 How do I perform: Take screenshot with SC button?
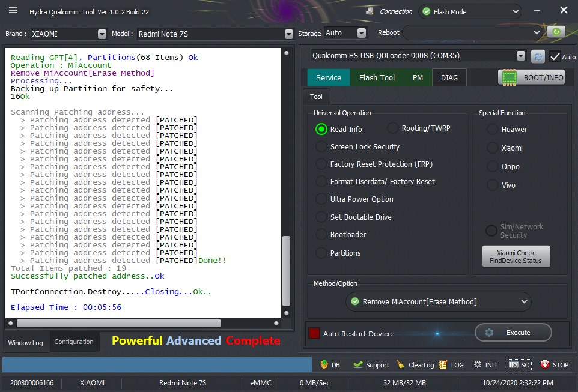(x=519, y=365)
